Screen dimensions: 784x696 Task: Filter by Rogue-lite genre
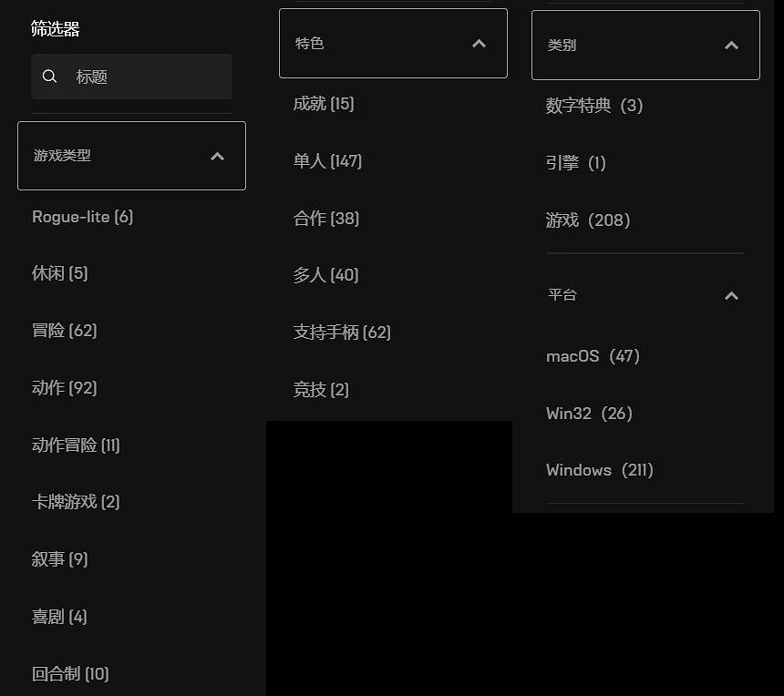click(x=82, y=217)
